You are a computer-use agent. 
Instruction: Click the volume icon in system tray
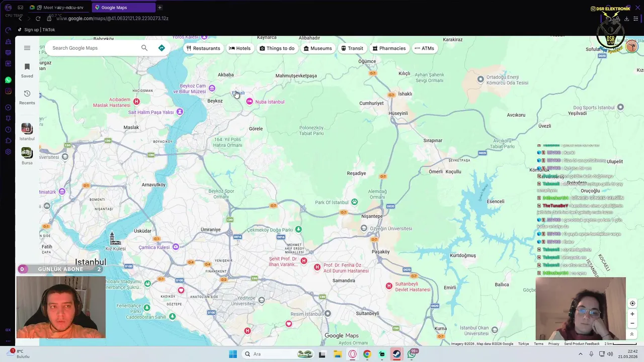click(x=610, y=354)
